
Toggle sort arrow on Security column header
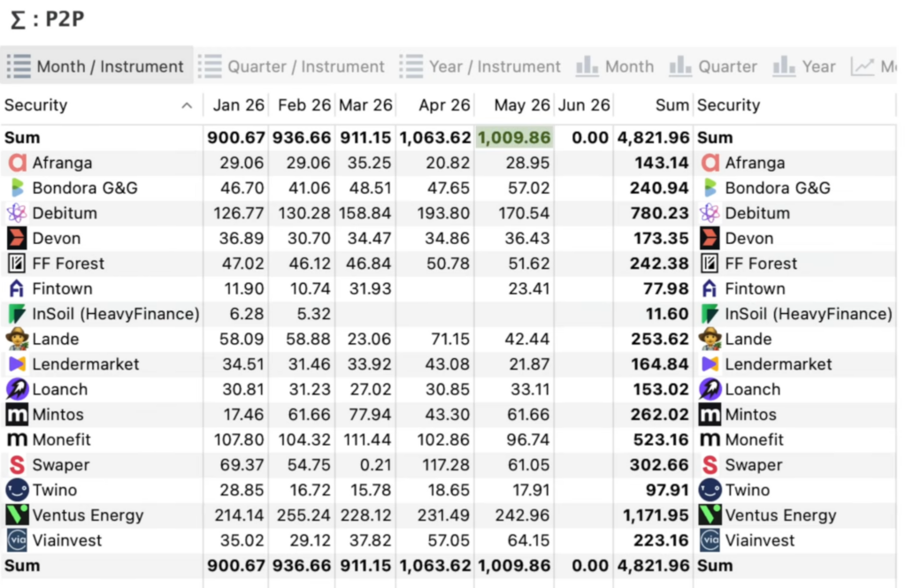pos(187,105)
